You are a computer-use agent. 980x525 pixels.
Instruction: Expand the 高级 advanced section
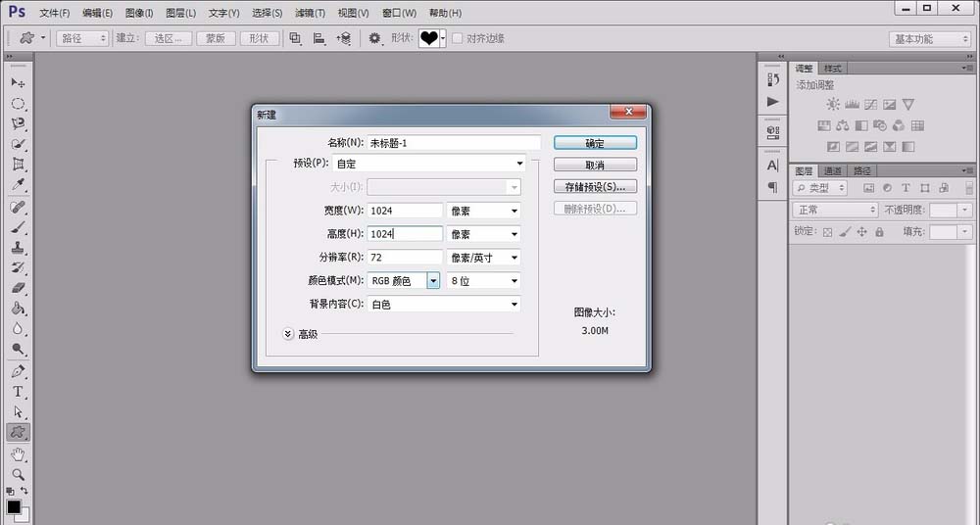coord(287,334)
